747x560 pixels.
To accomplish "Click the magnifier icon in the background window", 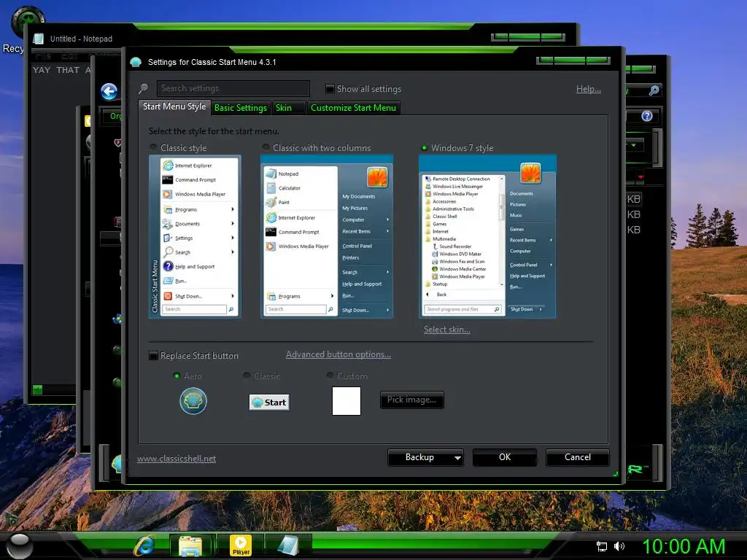I will point(654,90).
